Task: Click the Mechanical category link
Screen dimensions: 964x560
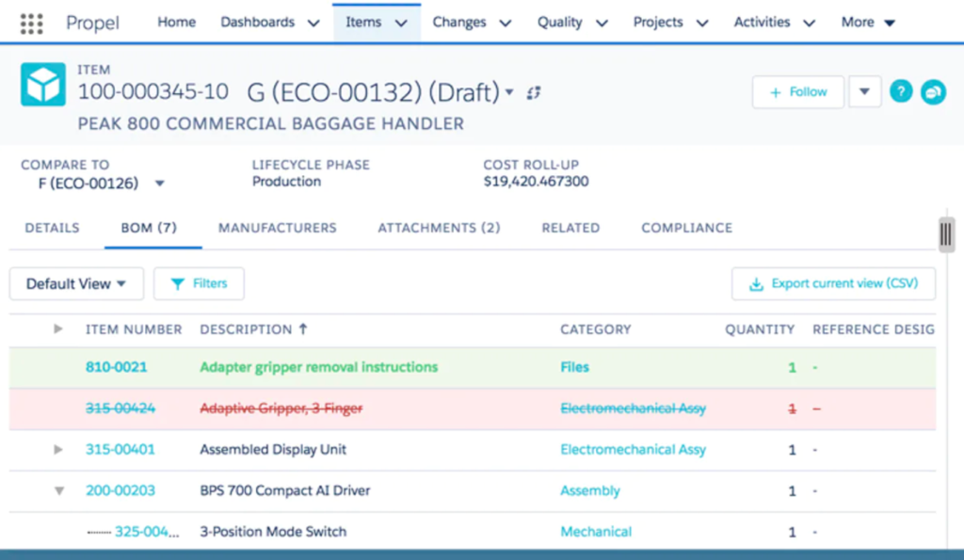Action: click(x=595, y=532)
